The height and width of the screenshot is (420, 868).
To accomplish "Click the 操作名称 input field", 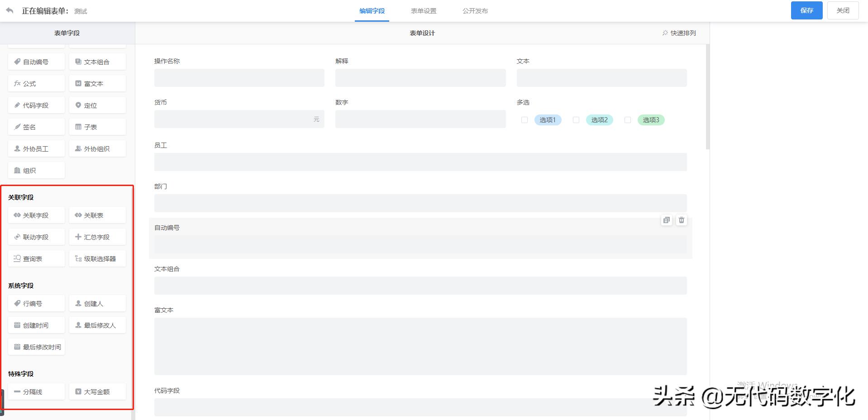I will pyautogui.click(x=239, y=78).
